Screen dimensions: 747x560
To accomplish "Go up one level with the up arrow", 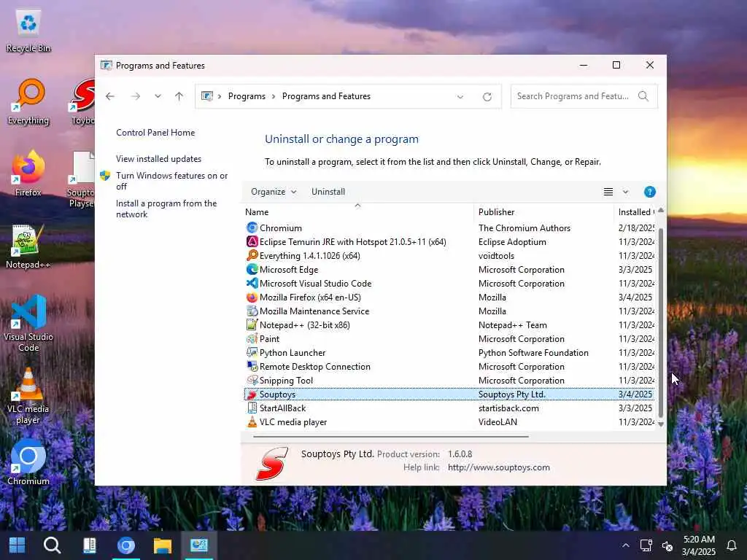I will [x=179, y=96].
